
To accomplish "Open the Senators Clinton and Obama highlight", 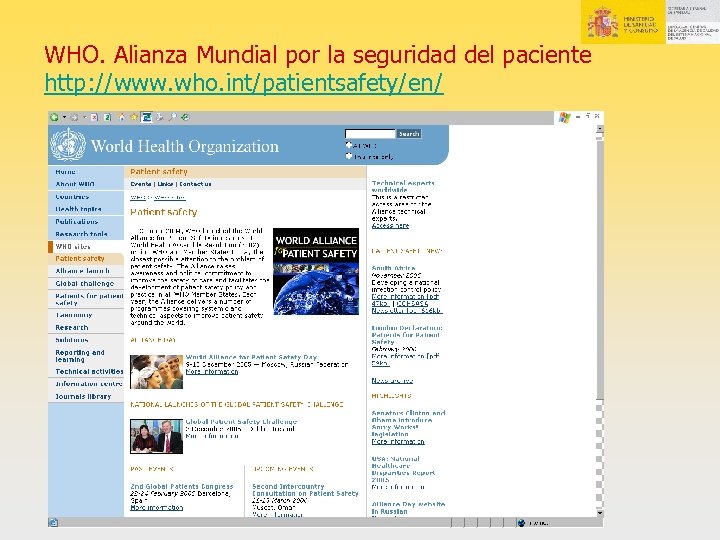I will click(x=408, y=423).
